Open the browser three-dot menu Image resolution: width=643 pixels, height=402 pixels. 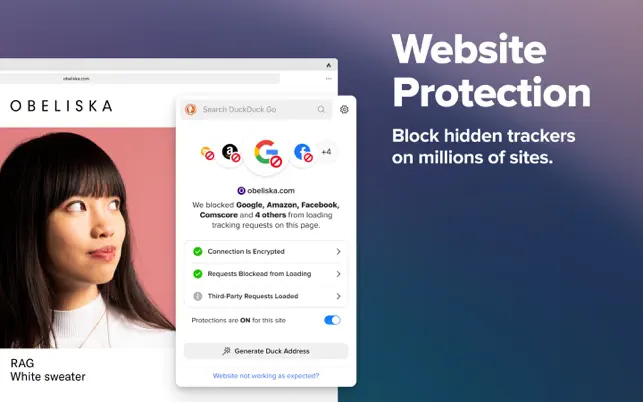click(328, 78)
